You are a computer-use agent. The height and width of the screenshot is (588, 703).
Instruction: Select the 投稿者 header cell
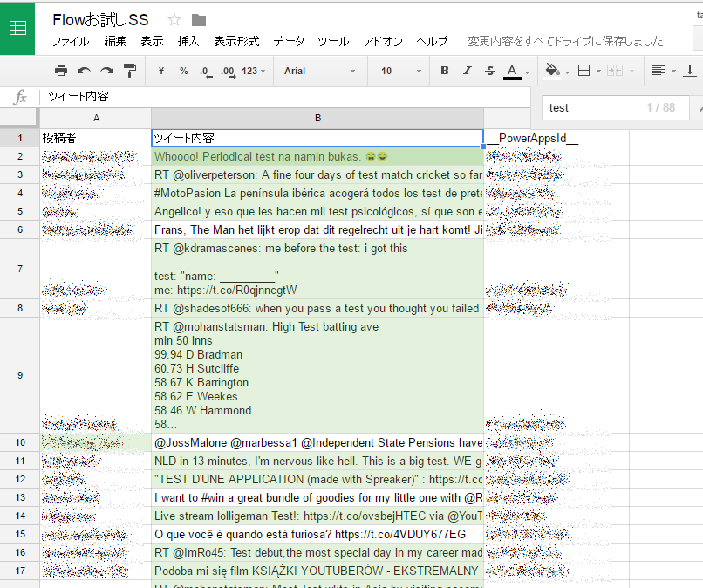pos(95,138)
